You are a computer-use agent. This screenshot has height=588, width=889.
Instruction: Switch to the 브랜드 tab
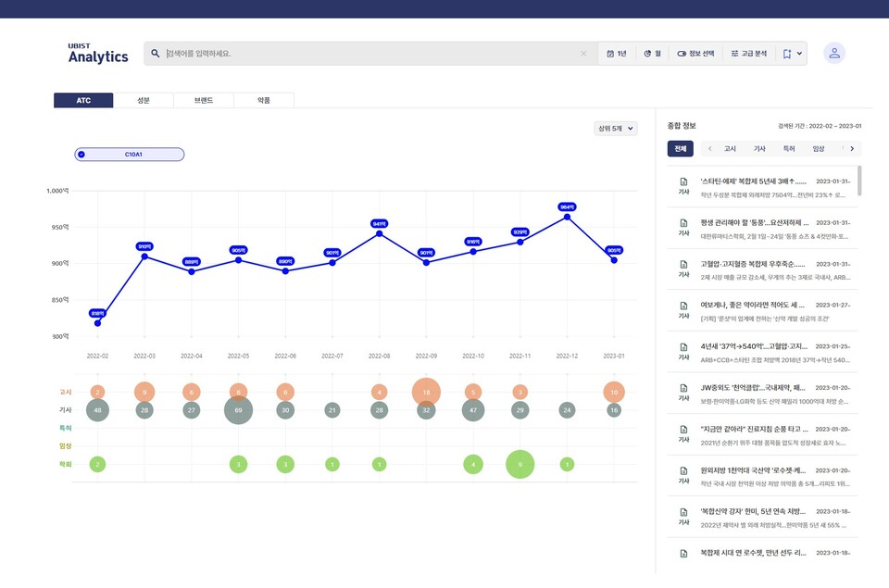[x=203, y=99]
